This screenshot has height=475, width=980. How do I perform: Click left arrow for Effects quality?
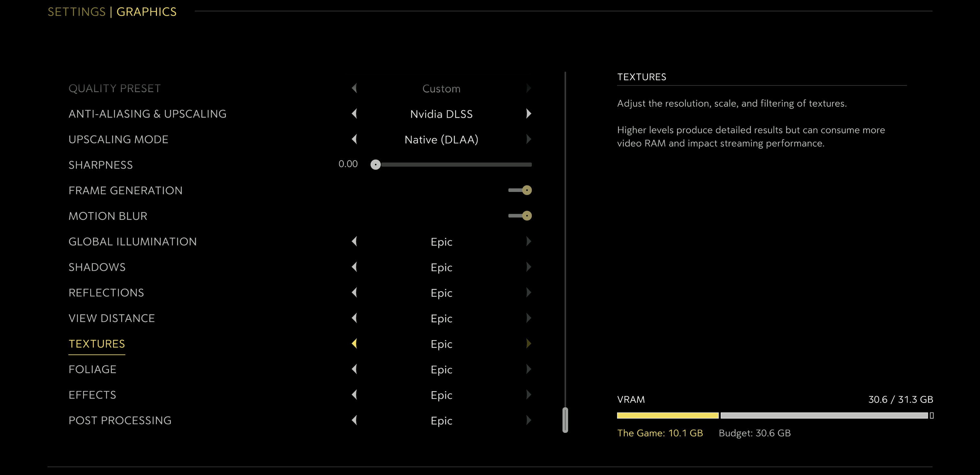click(x=355, y=395)
